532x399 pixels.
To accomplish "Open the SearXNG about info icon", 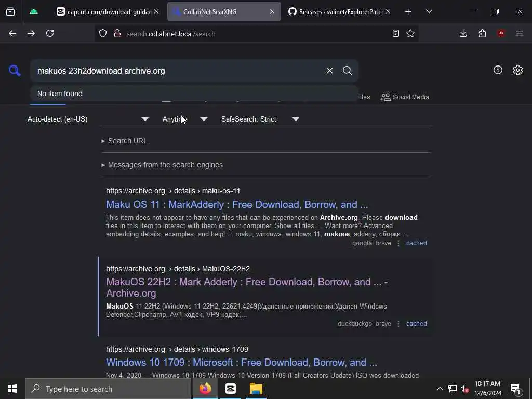I will click(498, 70).
